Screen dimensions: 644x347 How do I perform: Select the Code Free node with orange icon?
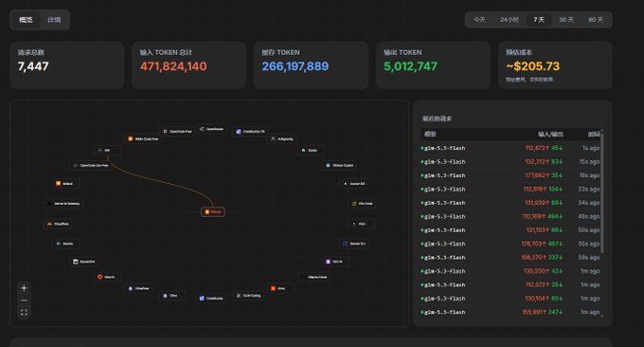click(x=143, y=139)
